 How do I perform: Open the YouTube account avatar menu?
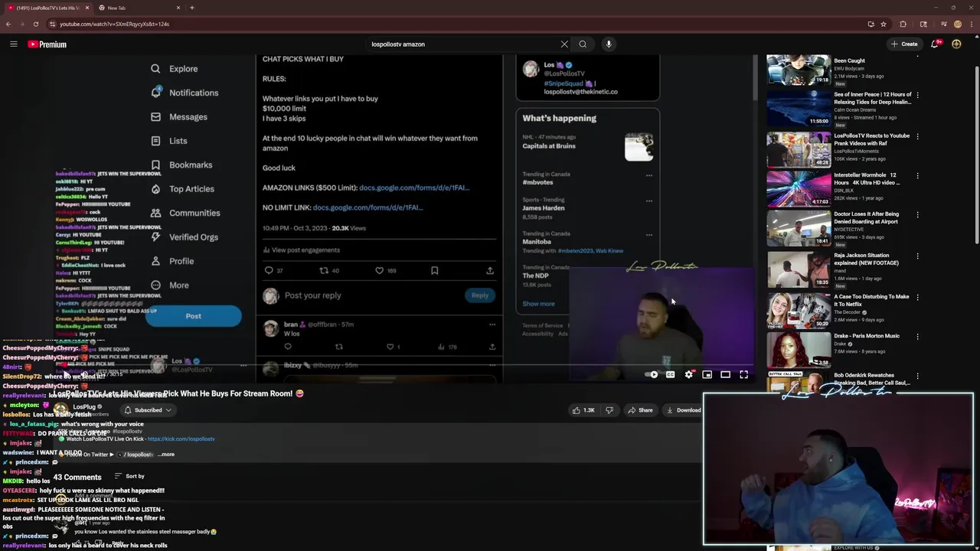[x=956, y=44]
